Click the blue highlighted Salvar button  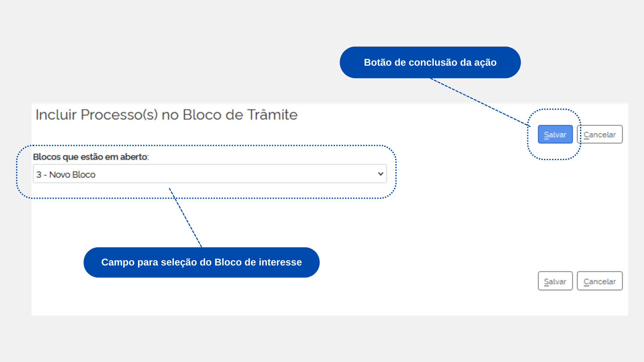pyautogui.click(x=555, y=134)
